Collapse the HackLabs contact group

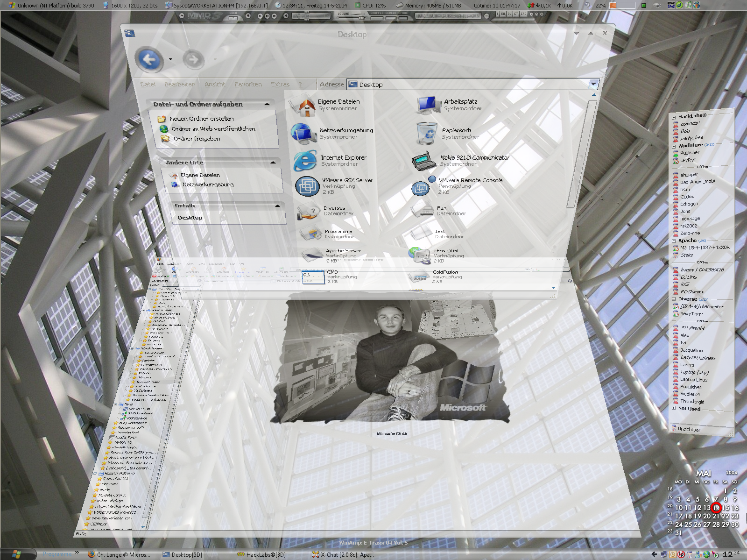(x=674, y=117)
